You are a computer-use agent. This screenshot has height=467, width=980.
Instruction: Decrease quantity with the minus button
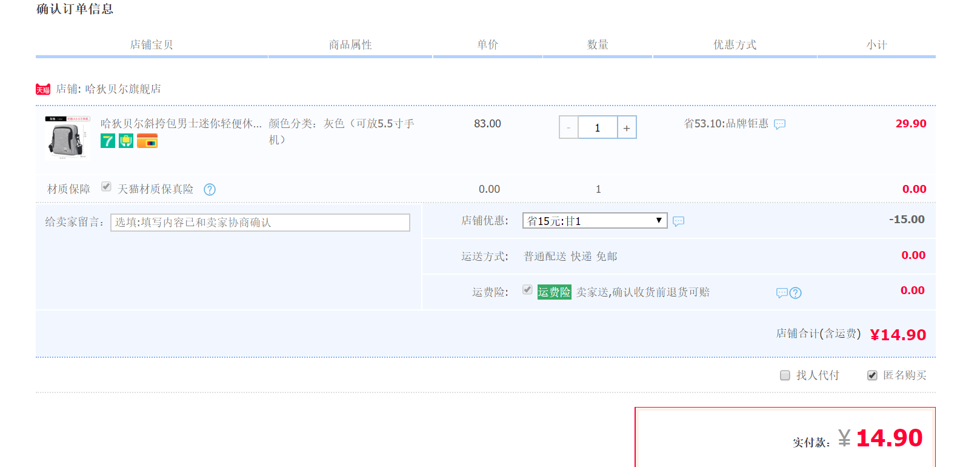(x=568, y=127)
